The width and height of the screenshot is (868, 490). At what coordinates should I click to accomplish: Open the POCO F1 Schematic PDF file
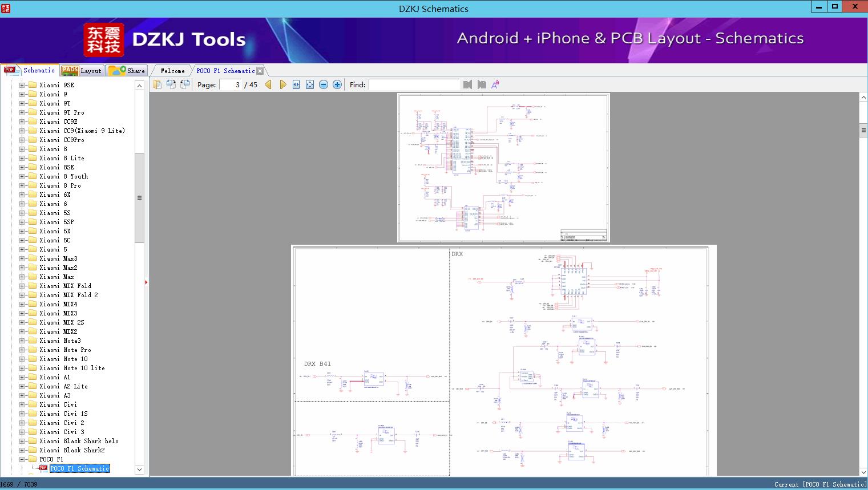pos(79,468)
